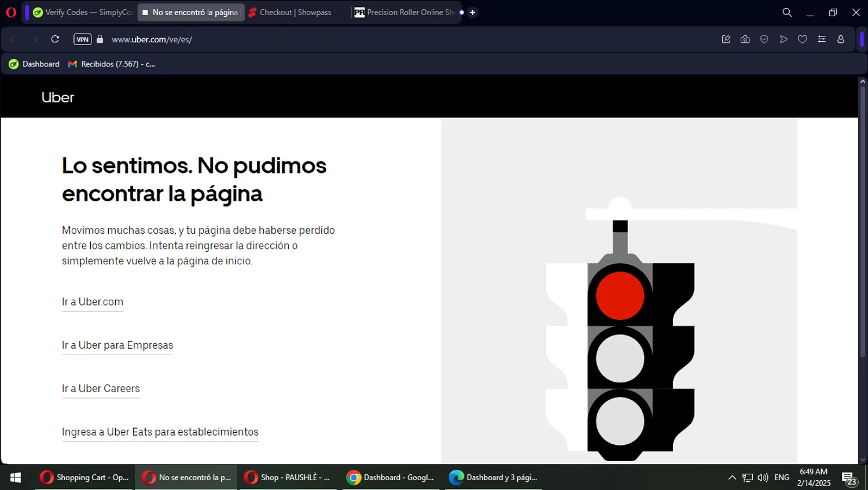Follow the Ir a Uber para Empresas link
This screenshot has height=490, width=868.
[x=117, y=345]
